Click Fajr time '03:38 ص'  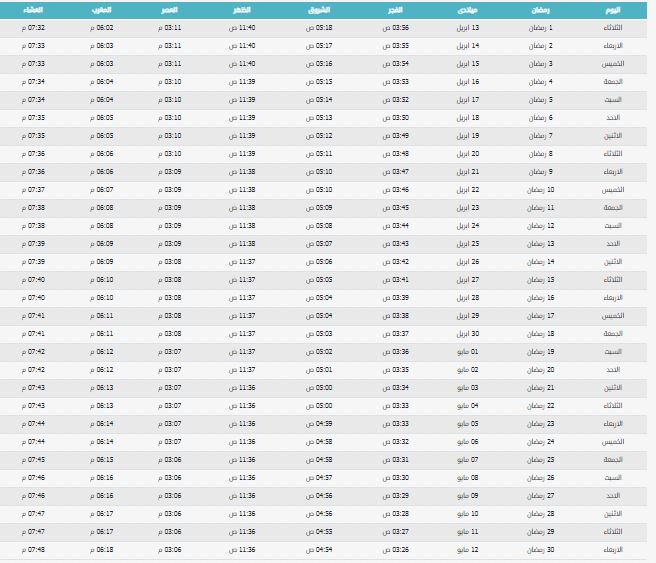coord(395,316)
